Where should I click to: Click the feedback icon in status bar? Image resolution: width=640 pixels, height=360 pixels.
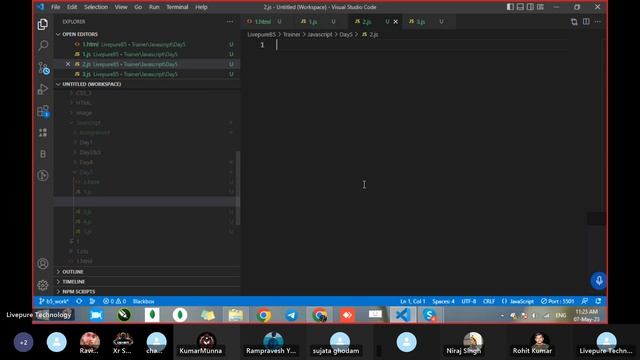585,301
